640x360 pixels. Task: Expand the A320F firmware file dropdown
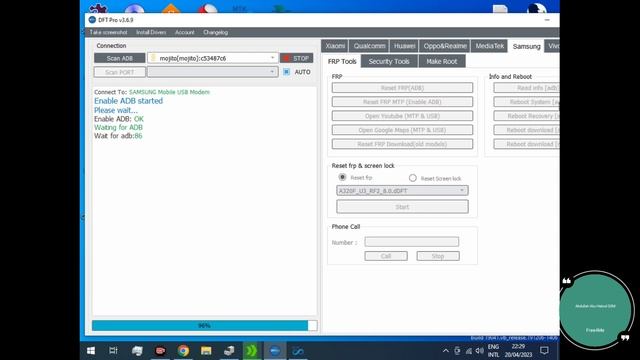pyautogui.click(x=402, y=191)
